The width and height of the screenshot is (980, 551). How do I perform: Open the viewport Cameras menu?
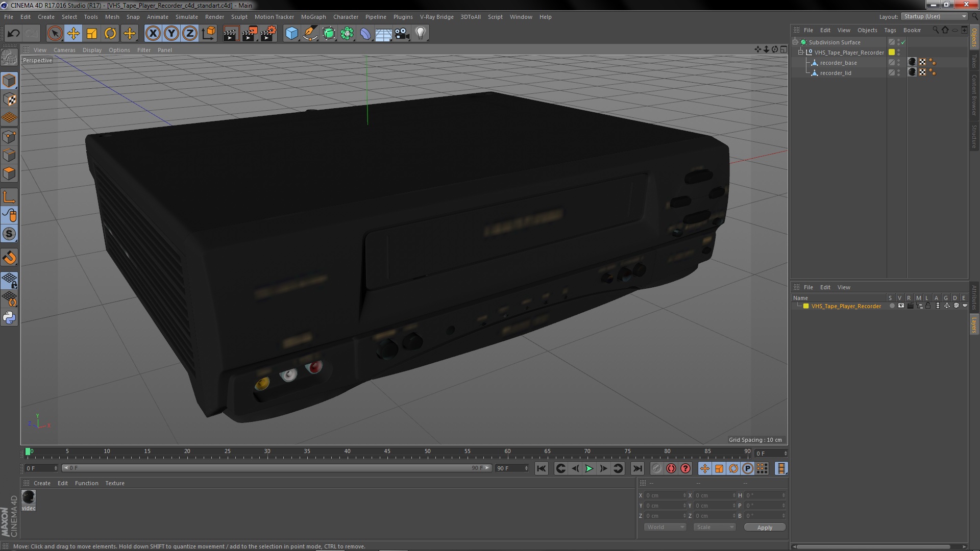click(64, 50)
